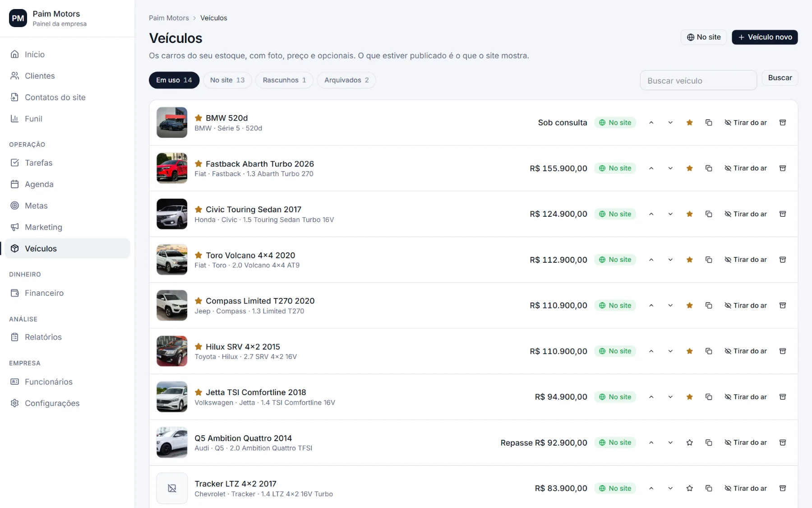Archive the Compass Limited T270 2020
This screenshot has height=508, width=812.
coord(783,306)
